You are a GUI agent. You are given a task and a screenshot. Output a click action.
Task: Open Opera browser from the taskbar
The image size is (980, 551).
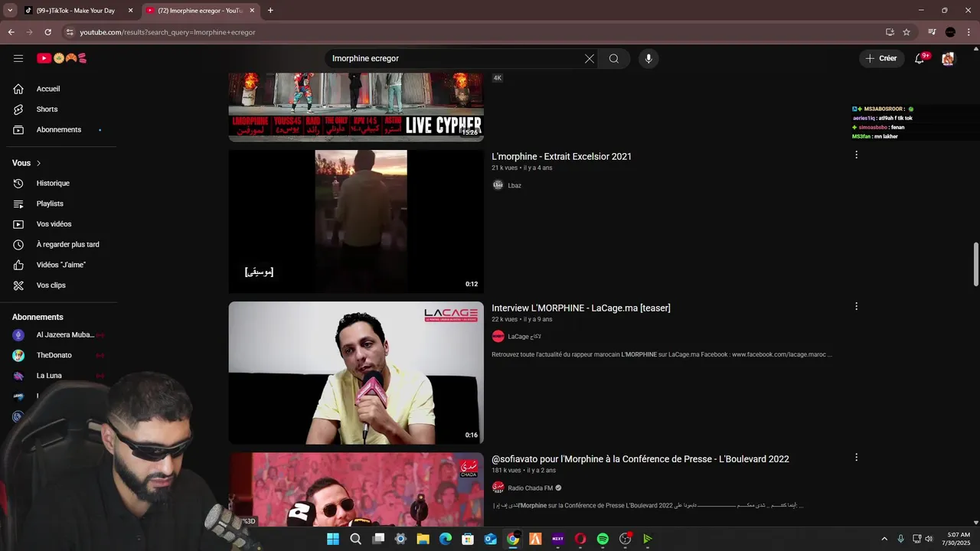point(580,539)
